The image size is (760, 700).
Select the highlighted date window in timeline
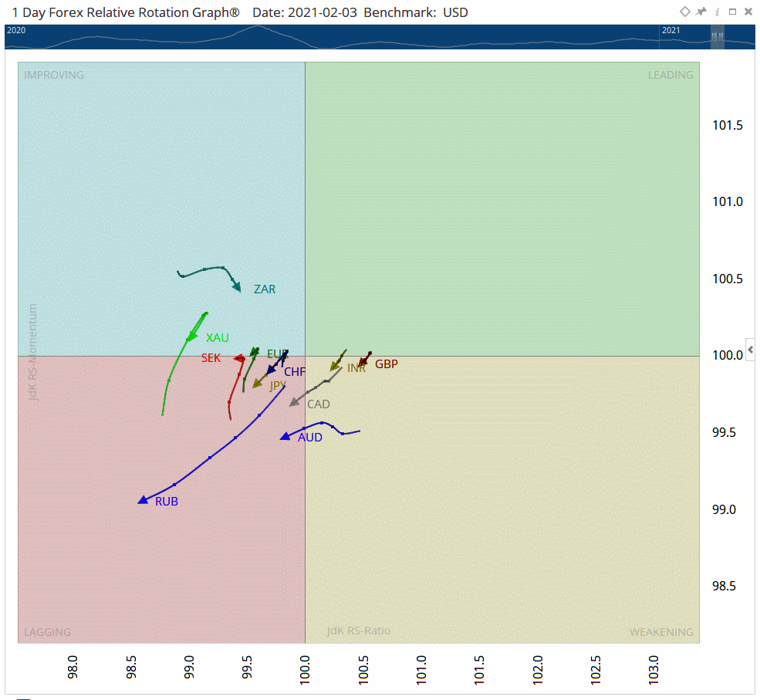[718, 37]
